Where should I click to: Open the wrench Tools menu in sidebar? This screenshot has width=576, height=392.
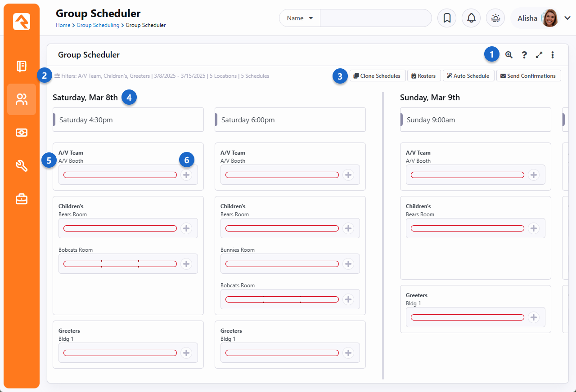[x=22, y=166]
